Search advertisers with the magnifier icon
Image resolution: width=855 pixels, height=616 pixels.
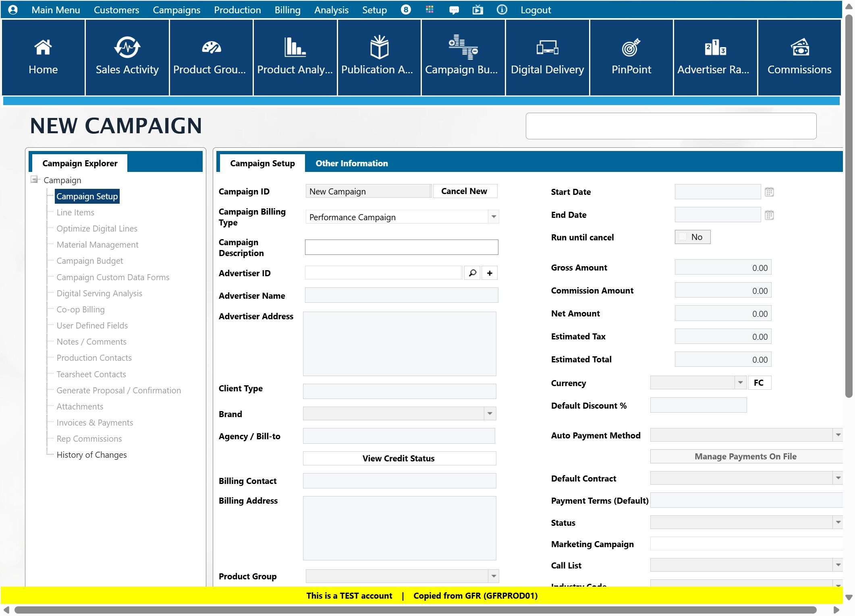[x=472, y=273]
